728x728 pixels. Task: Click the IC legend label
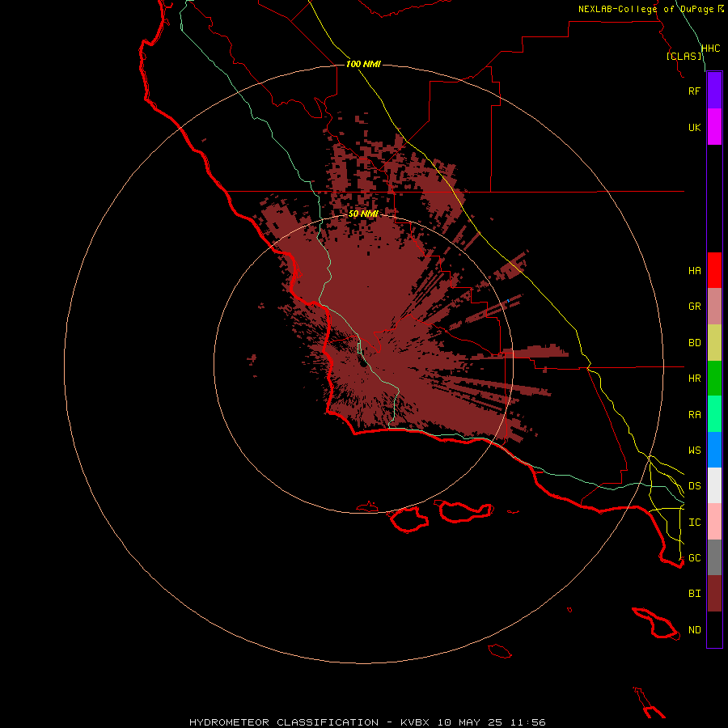[694, 523]
